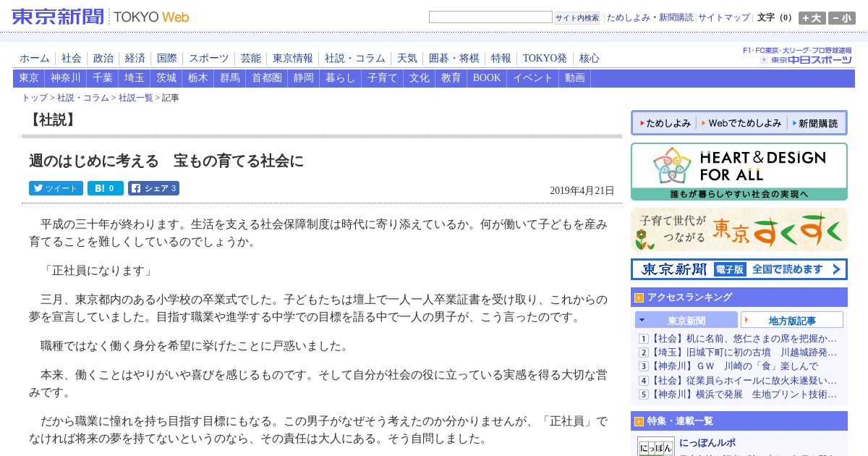This screenshot has width=868, height=456.
Task: Select 首都圏 in the regional bar
Action: click(x=267, y=78)
